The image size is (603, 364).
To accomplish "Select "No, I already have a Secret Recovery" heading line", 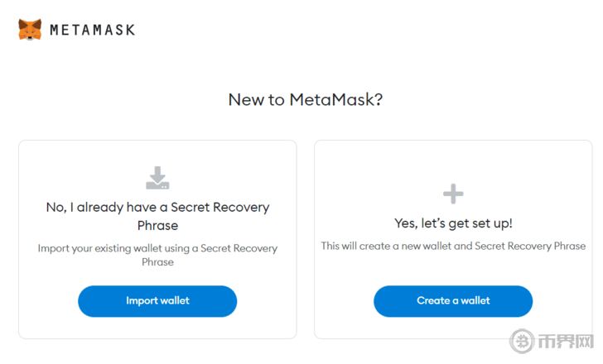I will click(x=157, y=207).
